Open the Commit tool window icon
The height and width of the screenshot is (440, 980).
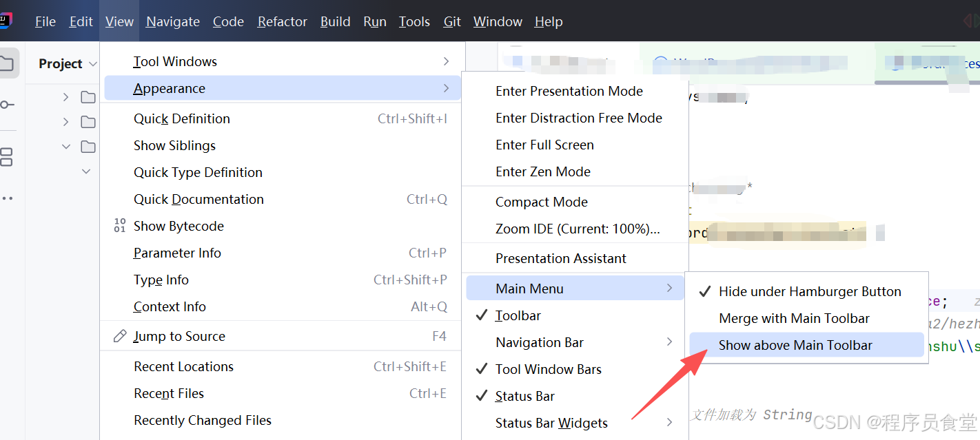pyautogui.click(x=7, y=105)
